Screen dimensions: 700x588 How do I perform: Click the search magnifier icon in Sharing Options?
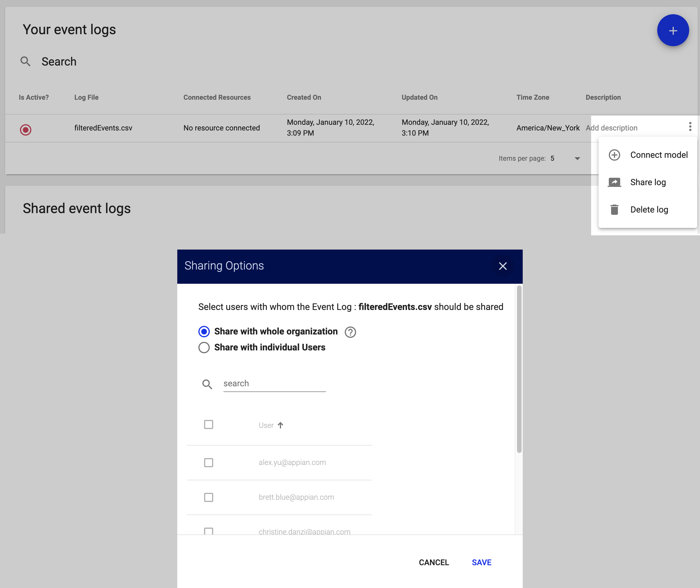click(x=208, y=384)
